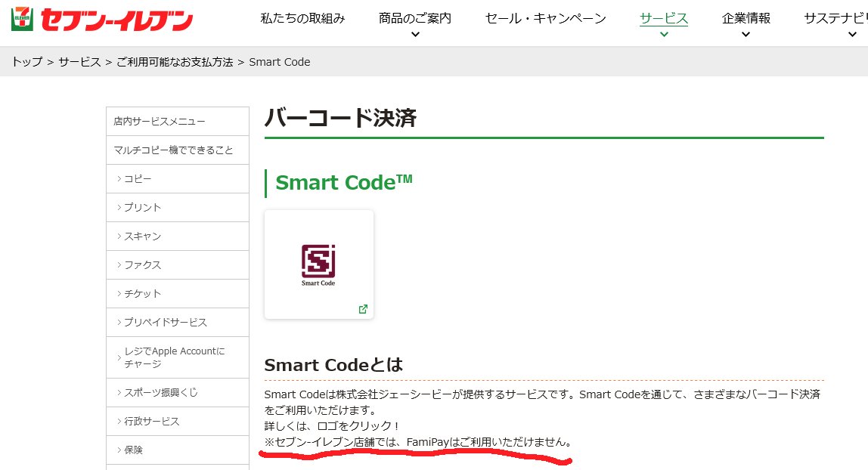Viewport: 868px width, 470px height.
Task: Open マルチコピー機でできること in sidebar
Action: (x=178, y=150)
